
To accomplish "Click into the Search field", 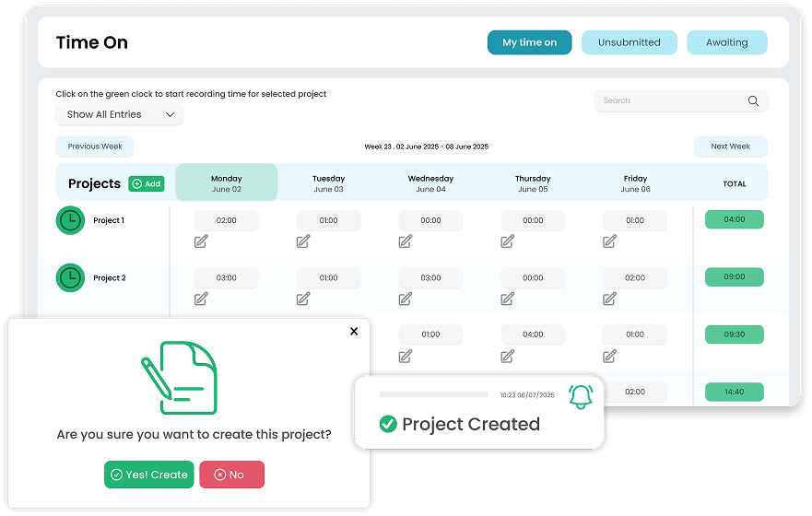I will 681,101.
